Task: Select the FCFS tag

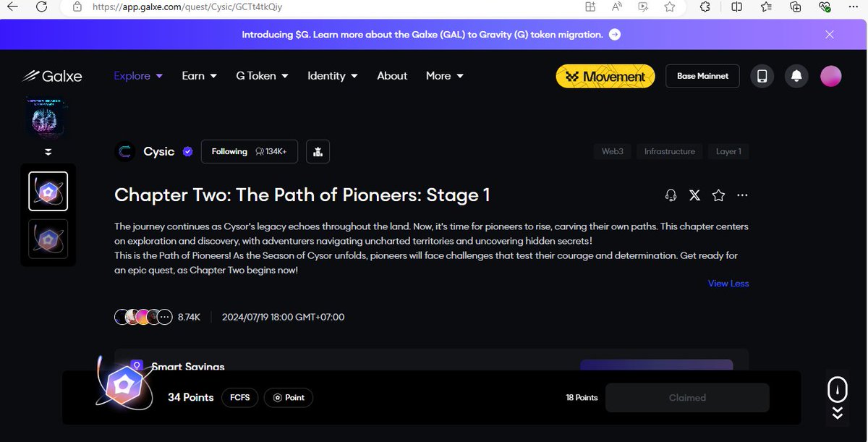Action: point(239,397)
